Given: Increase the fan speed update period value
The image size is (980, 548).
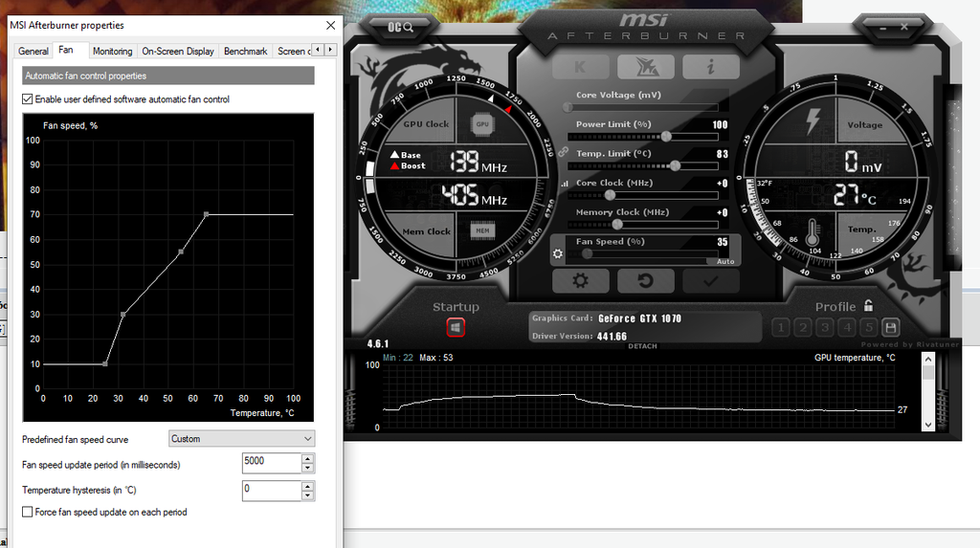Looking at the screenshot, I should click(x=307, y=457).
